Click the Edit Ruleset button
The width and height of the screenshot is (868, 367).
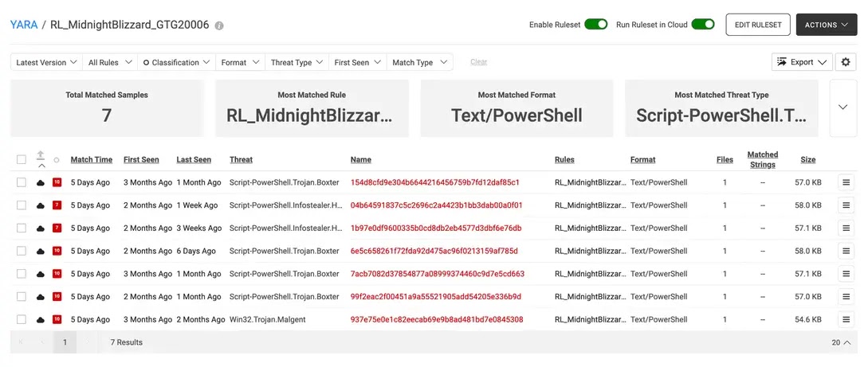[x=758, y=25]
